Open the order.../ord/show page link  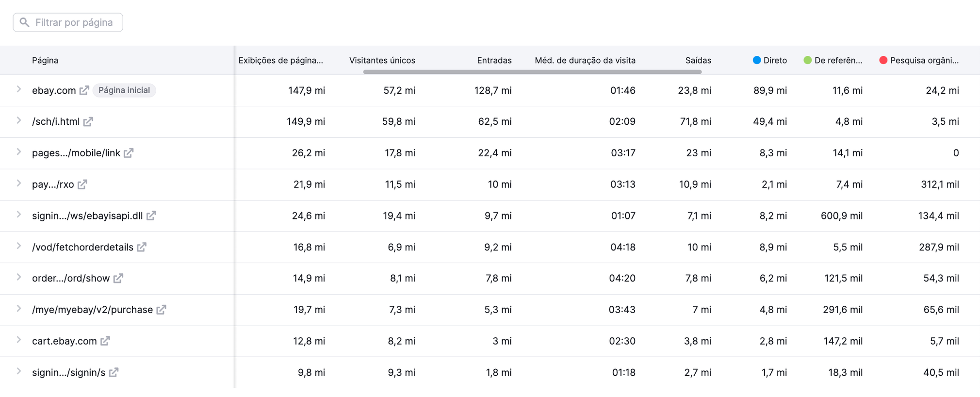coord(71,278)
